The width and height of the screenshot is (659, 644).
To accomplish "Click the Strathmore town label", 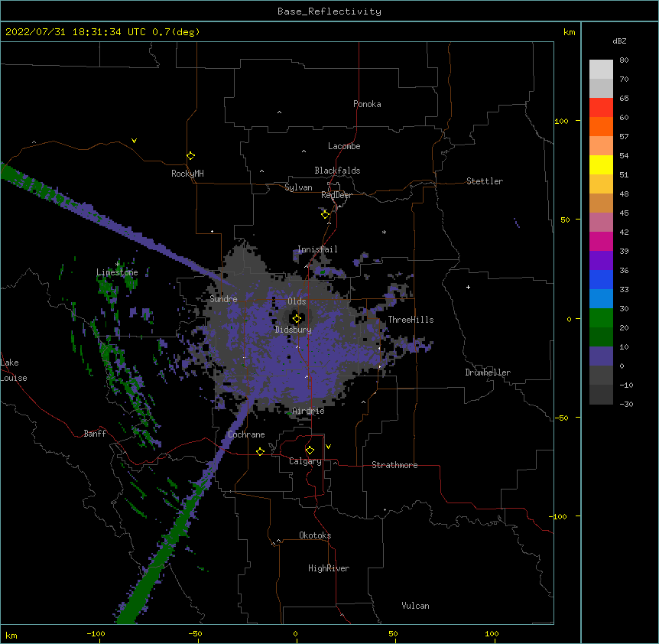I will pyautogui.click(x=394, y=465).
